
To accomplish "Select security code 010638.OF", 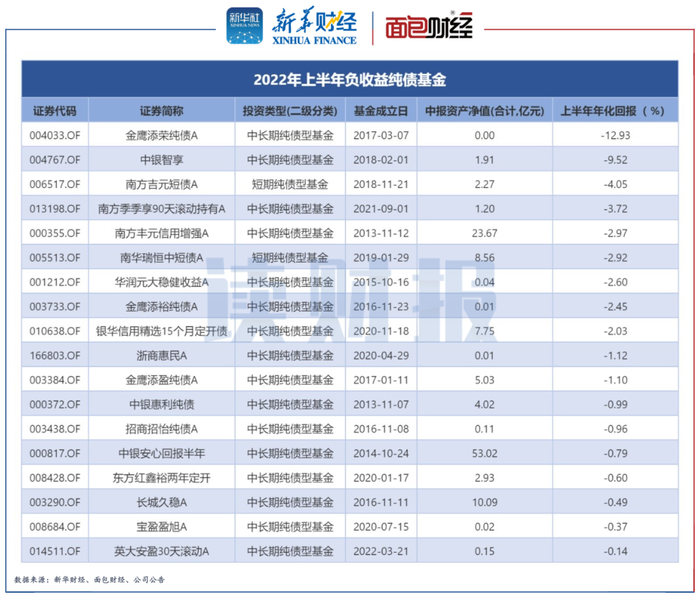I will pos(55,331).
